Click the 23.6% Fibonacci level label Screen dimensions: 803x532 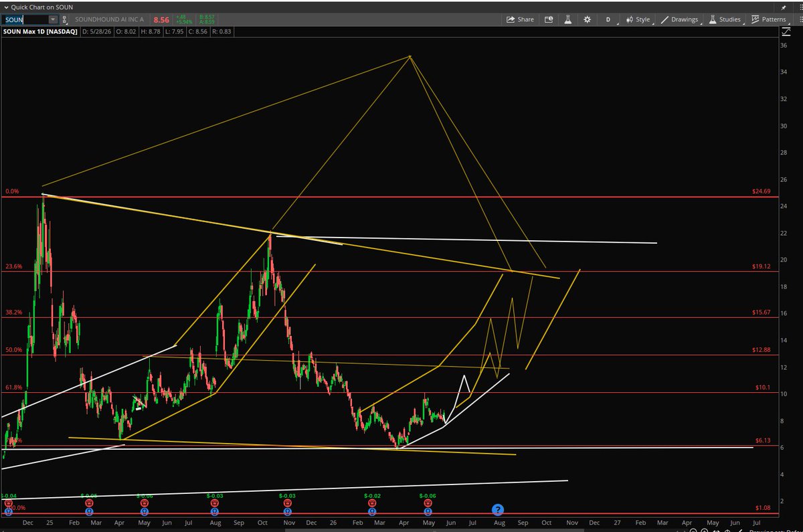tap(13, 266)
